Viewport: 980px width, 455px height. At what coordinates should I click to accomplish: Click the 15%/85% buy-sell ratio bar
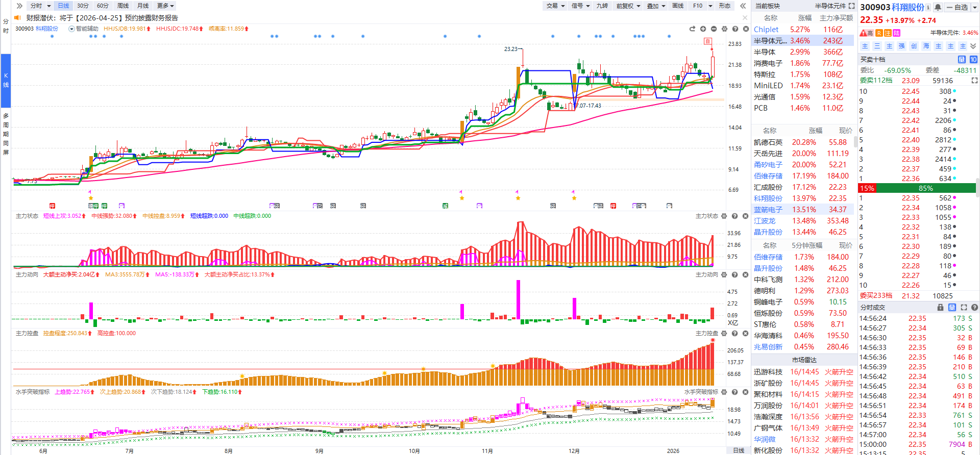click(917, 188)
